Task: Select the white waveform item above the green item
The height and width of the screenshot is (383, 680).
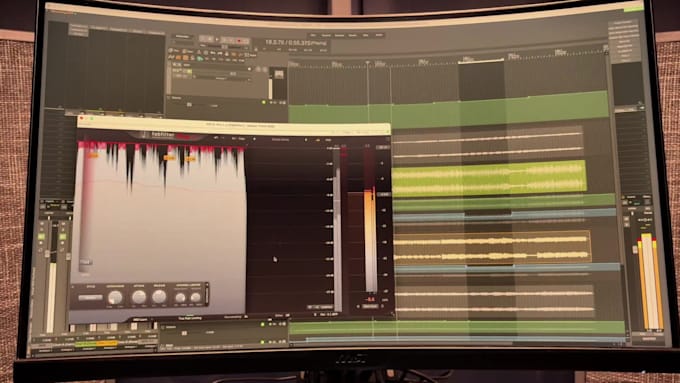Action: coord(487,145)
